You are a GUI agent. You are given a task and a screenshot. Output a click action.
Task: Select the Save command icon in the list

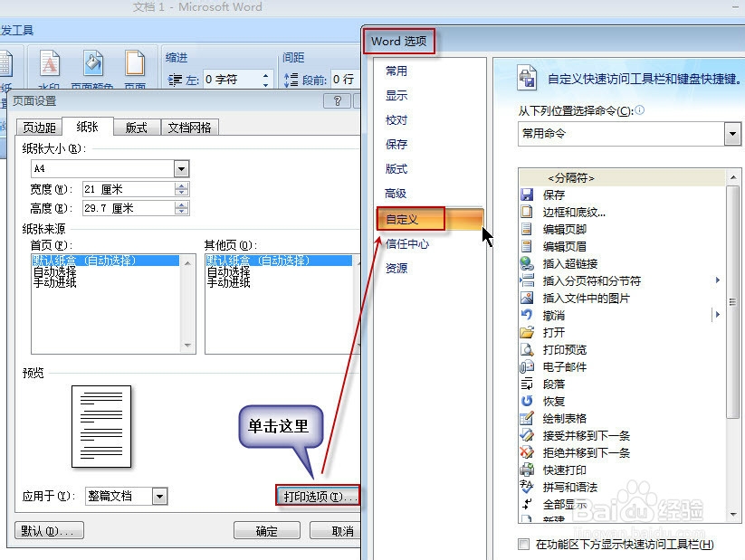tap(527, 195)
